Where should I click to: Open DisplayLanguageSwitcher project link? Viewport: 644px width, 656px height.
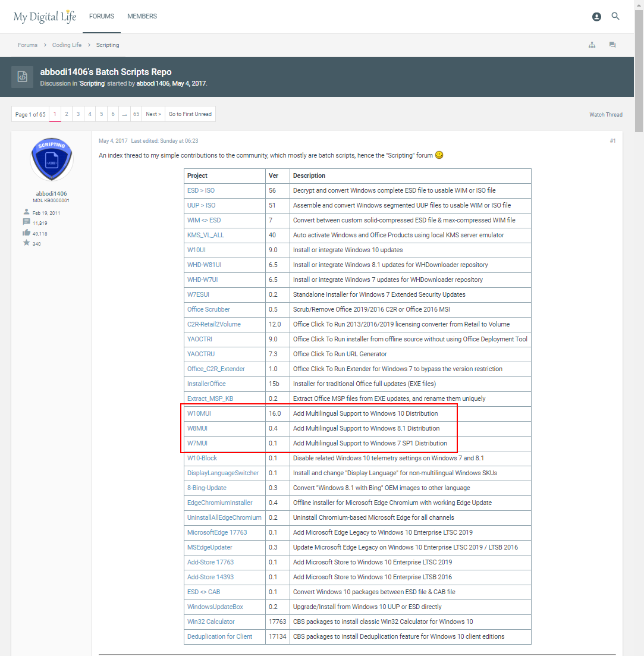coord(223,473)
